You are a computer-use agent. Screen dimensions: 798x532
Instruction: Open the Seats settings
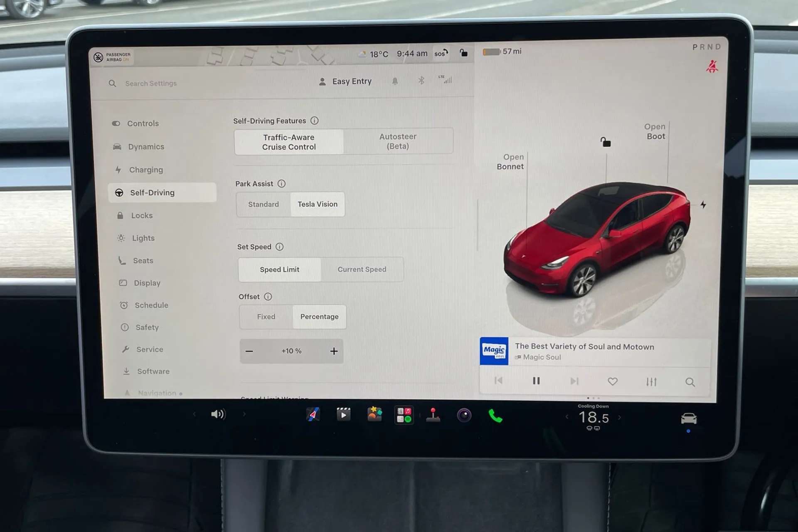pyautogui.click(x=136, y=261)
